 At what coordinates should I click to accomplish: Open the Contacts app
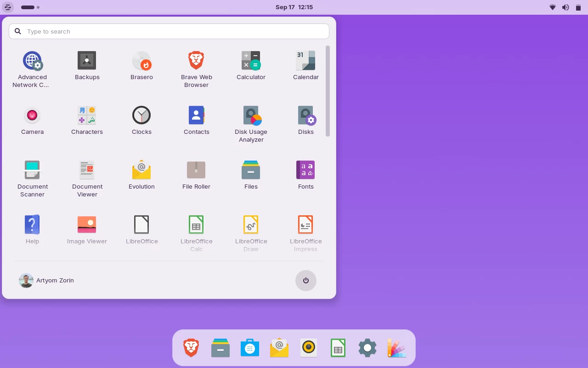coord(196,120)
